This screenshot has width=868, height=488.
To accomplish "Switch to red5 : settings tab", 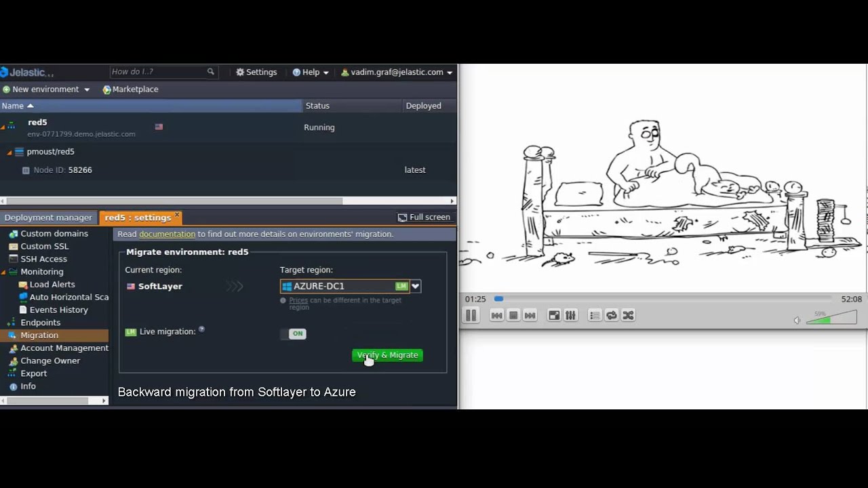I will 138,218.
